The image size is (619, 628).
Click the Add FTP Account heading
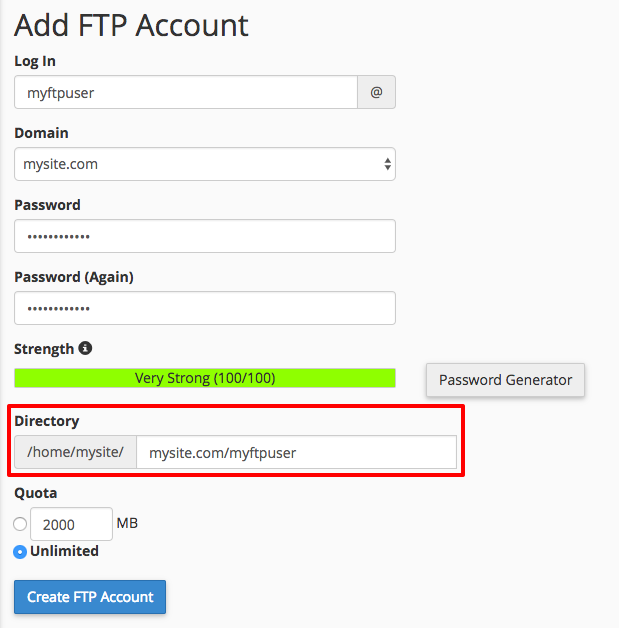pos(131,25)
